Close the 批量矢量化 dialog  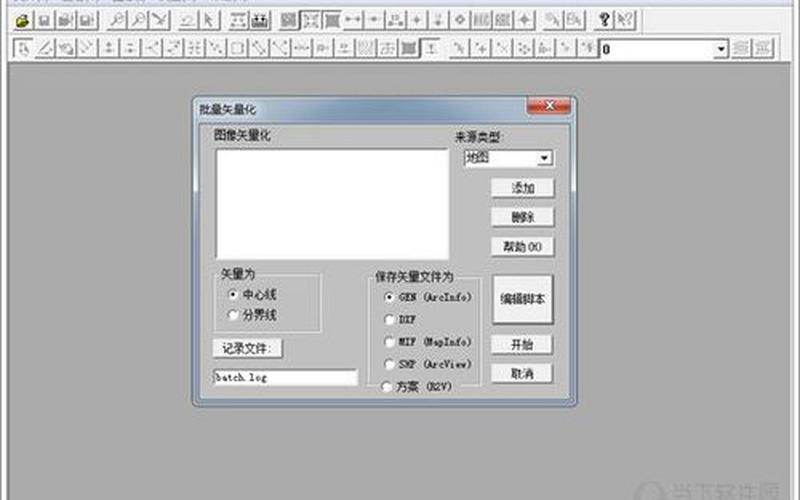pyautogui.click(x=549, y=106)
